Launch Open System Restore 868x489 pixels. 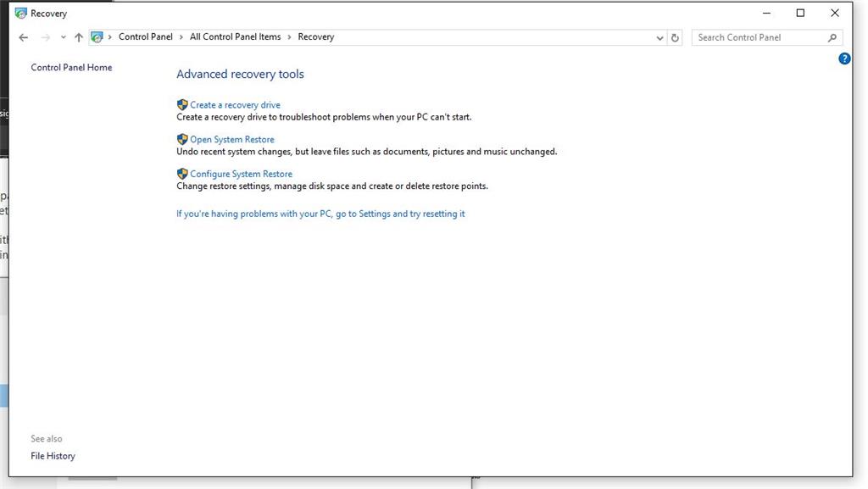coord(232,139)
